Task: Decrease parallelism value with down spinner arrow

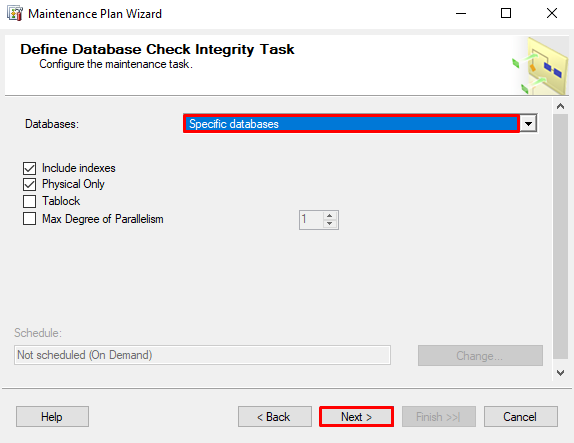Action: [329, 223]
